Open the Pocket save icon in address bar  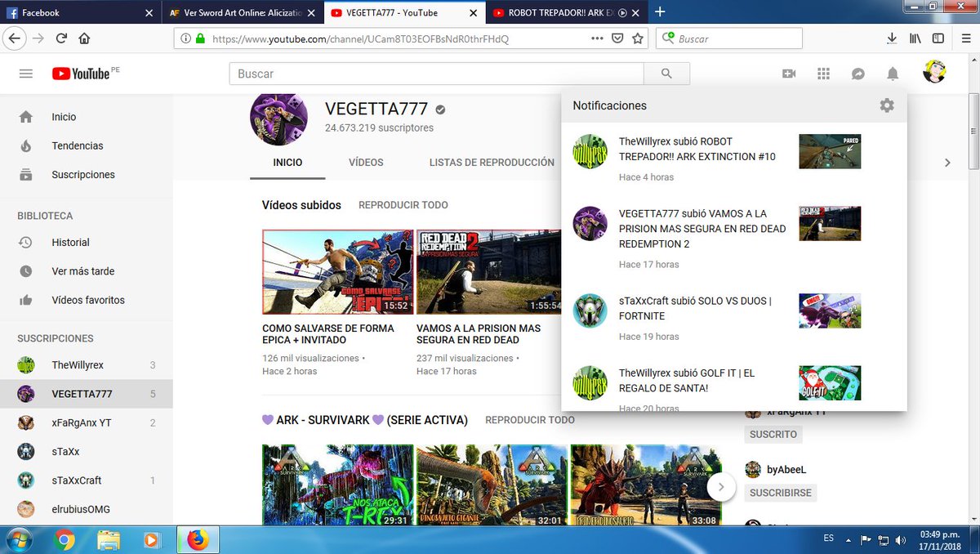point(618,38)
